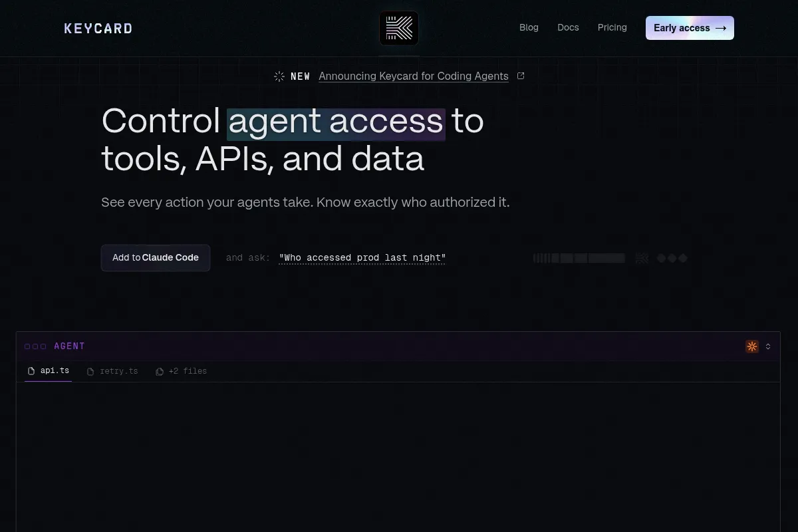Screen dimensions: 798x532
Task: Click the "and ask:" label
Action: pyautogui.click(x=248, y=258)
